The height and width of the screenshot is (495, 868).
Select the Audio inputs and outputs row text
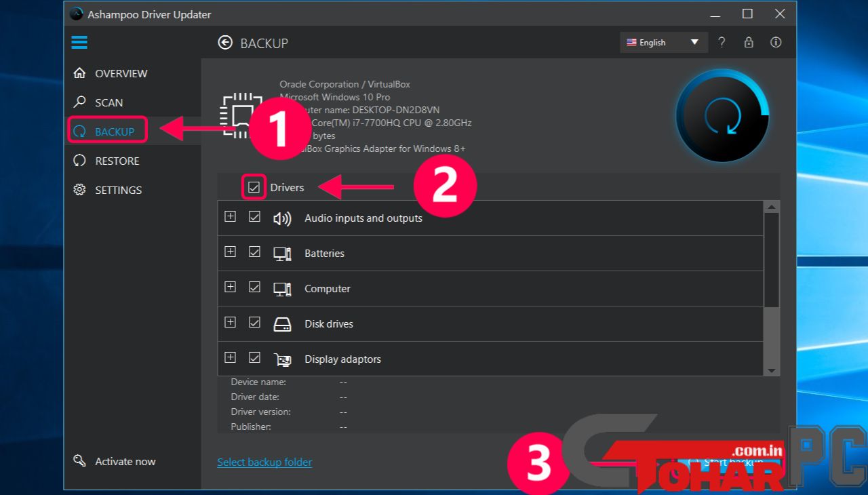pyautogui.click(x=363, y=218)
